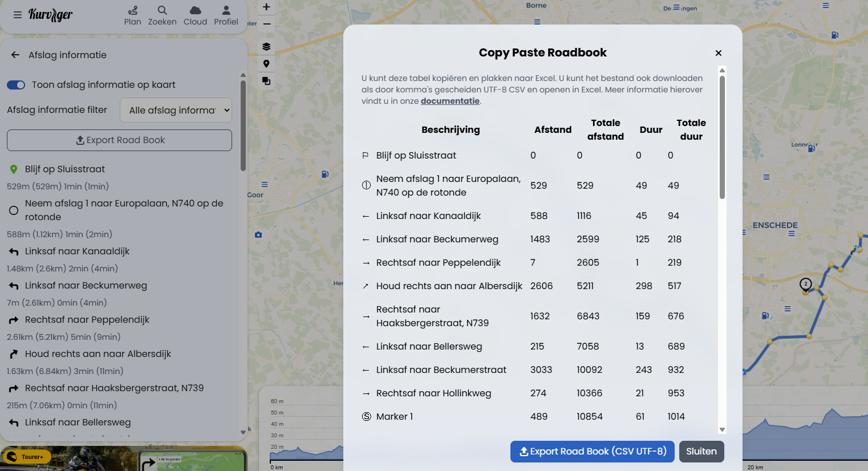
Task: Select Linksaf naar Kanaaldijk instruction in sidebar
Action: tap(77, 251)
